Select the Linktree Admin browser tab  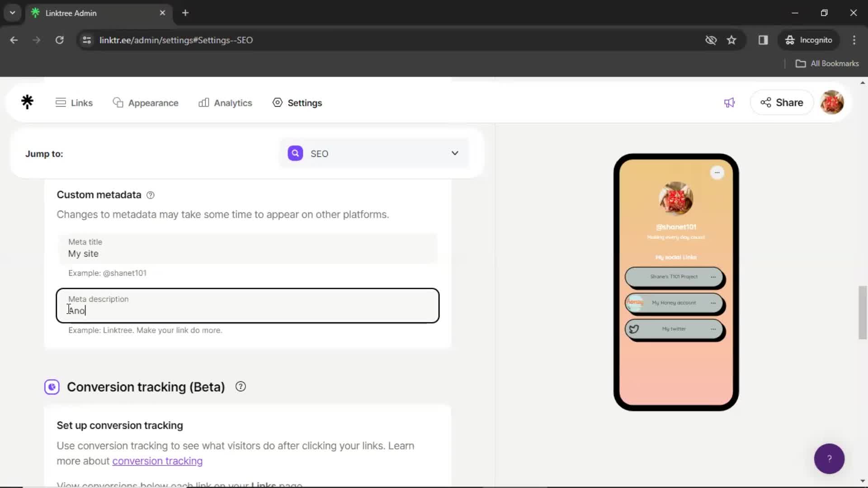[x=99, y=13]
